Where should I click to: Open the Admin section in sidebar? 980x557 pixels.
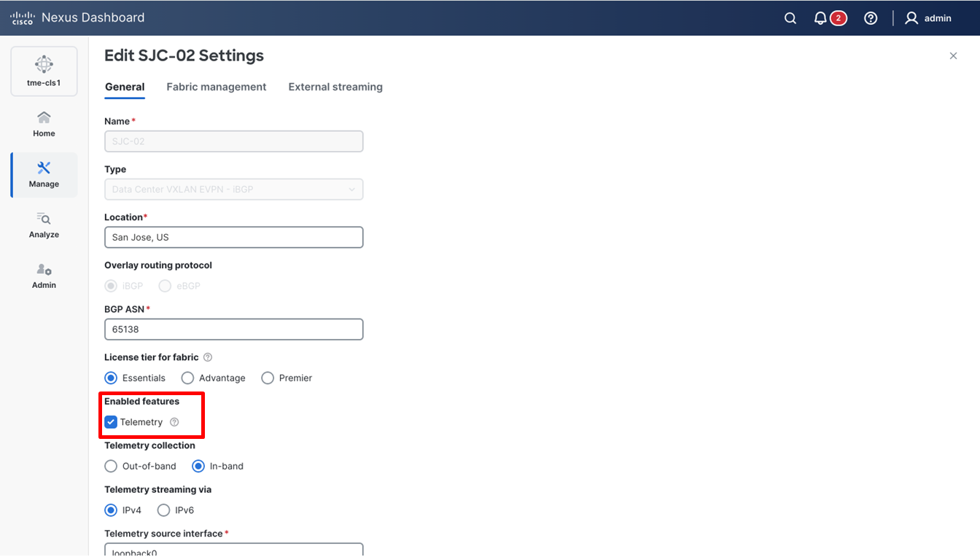pyautogui.click(x=44, y=276)
